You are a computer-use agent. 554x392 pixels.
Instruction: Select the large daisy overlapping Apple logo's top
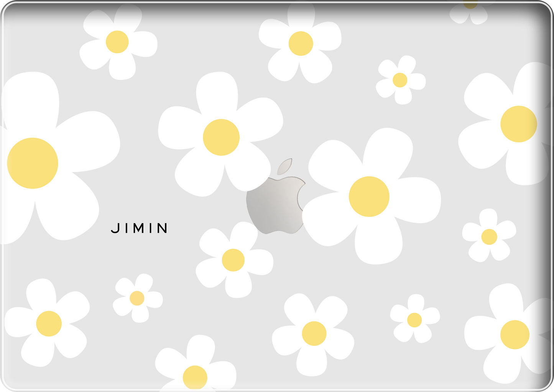click(221, 137)
